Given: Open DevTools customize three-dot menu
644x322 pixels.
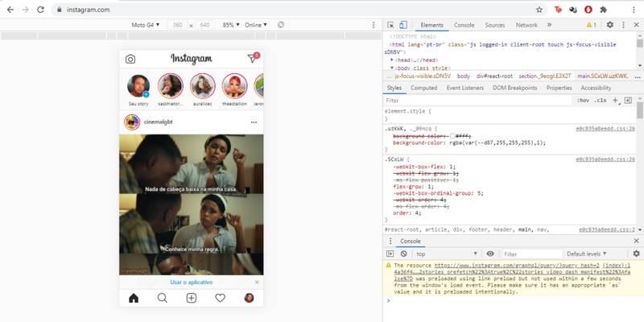Looking at the screenshot, I should (x=623, y=25).
